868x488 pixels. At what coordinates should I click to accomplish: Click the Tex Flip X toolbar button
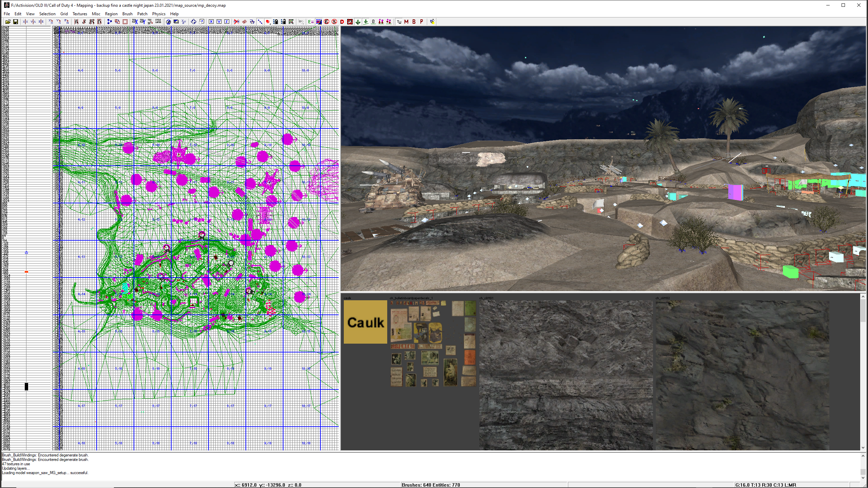coord(135,22)
